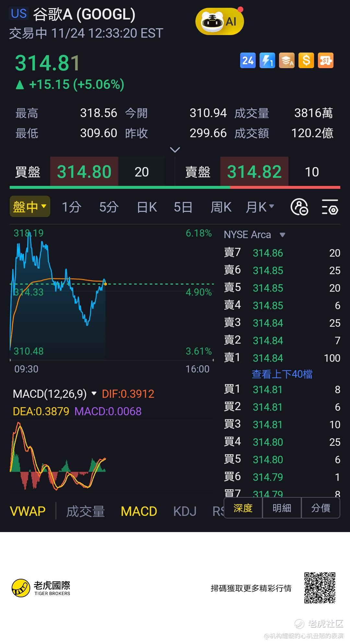Tap the 最低 309.60 value

[x=99, y=133]
